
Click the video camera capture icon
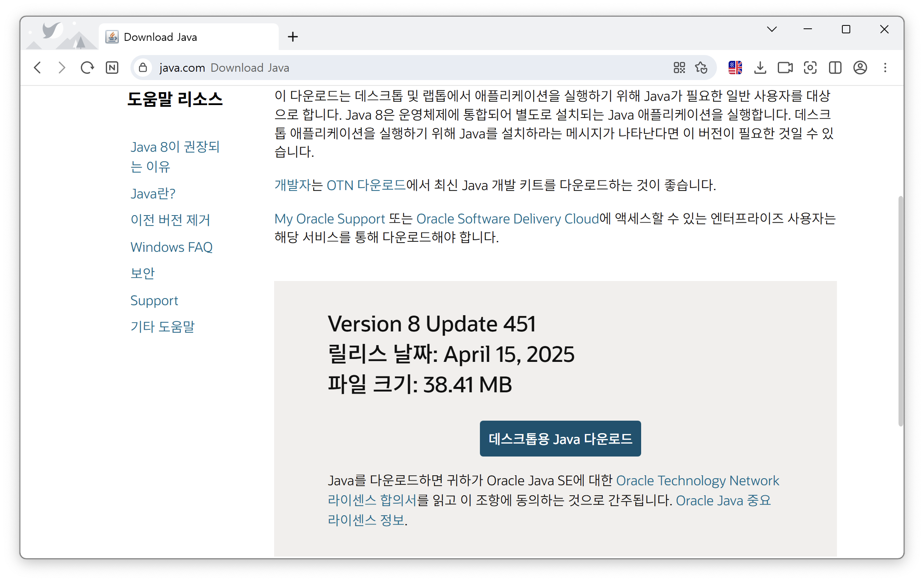point(785,68)
